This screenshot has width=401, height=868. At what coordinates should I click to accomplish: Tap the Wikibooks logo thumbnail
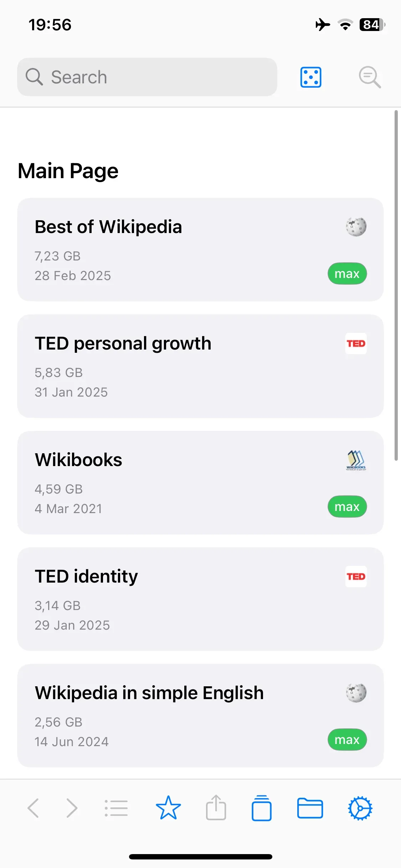[356, 460]
